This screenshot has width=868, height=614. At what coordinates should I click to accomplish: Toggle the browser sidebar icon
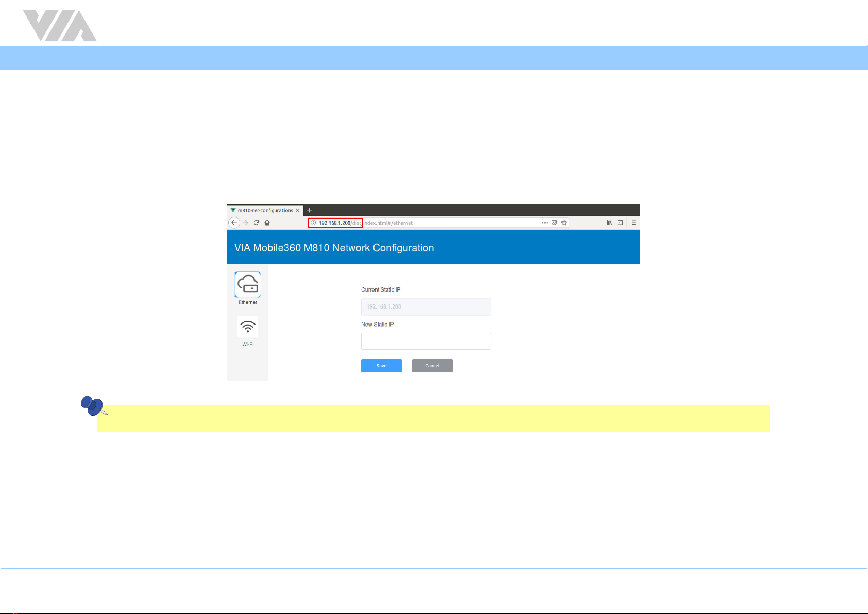pos(620,223)
